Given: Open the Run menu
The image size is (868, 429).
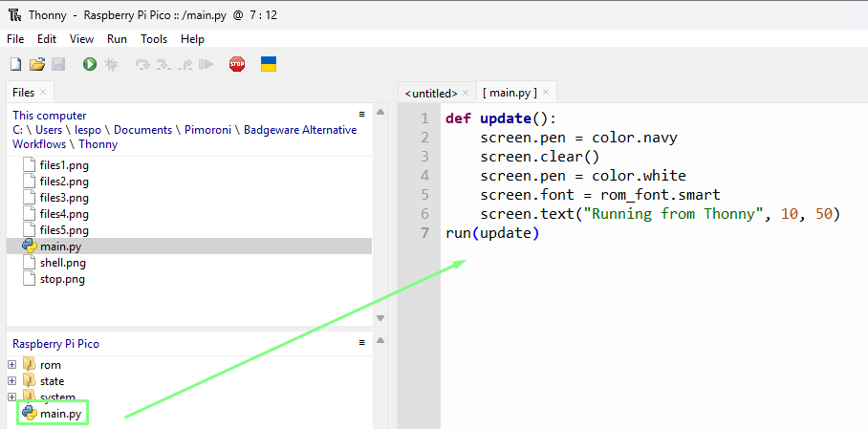Looking at the screenshot, I should click(117, 39).
